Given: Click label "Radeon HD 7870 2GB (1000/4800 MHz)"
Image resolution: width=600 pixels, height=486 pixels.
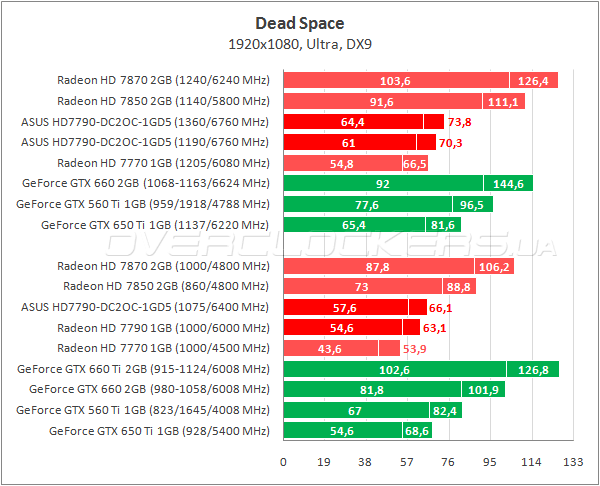Looking at the screenshot, I should click(x=163, y=266).
